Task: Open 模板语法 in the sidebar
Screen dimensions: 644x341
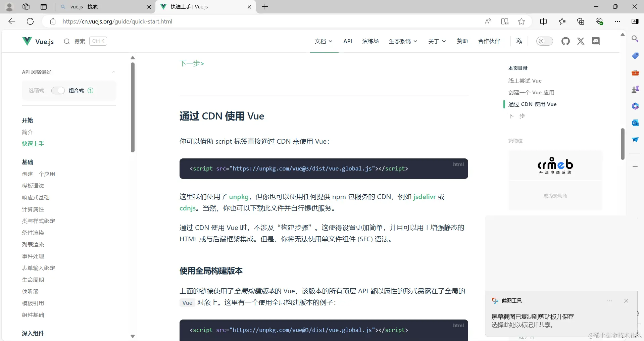Action: tap(33, 186)
